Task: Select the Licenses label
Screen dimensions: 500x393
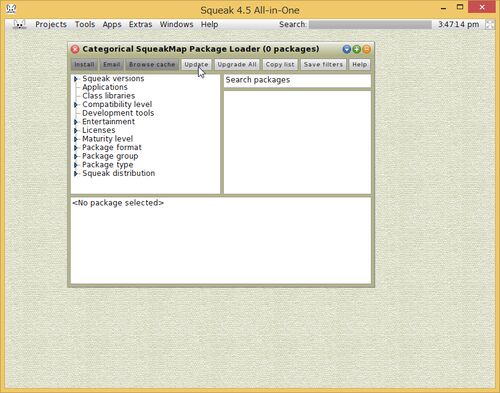Action: (x=99, y=130)
